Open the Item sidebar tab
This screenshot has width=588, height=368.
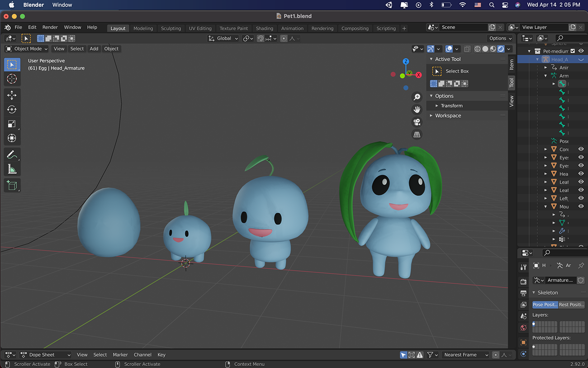click(x=512, y=64)
